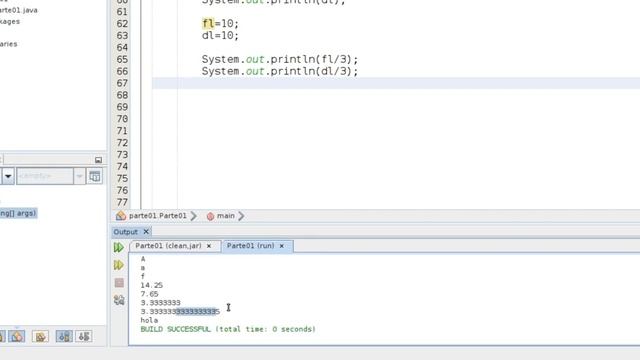Image resolution: width=640 pixels, height=360 pixels.
Task: Close the Parte01 (clean,jar) tab
Action: pos(209,246)
